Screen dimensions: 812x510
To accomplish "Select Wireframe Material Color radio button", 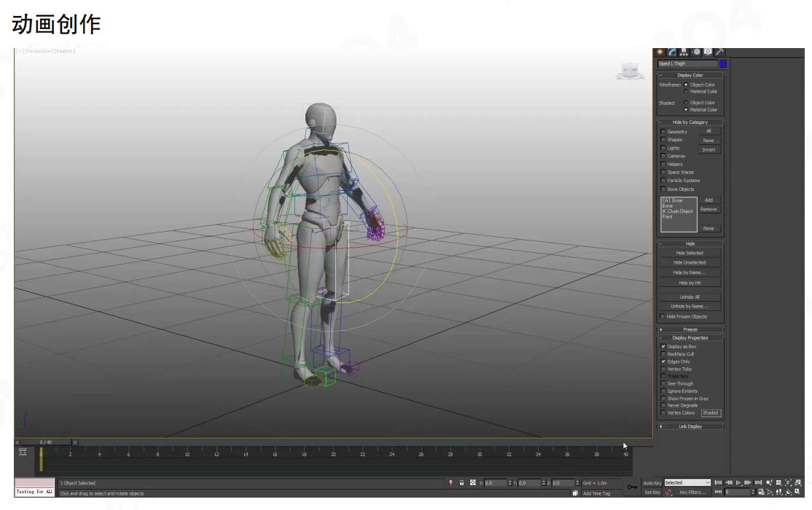I will coord(686,92).
